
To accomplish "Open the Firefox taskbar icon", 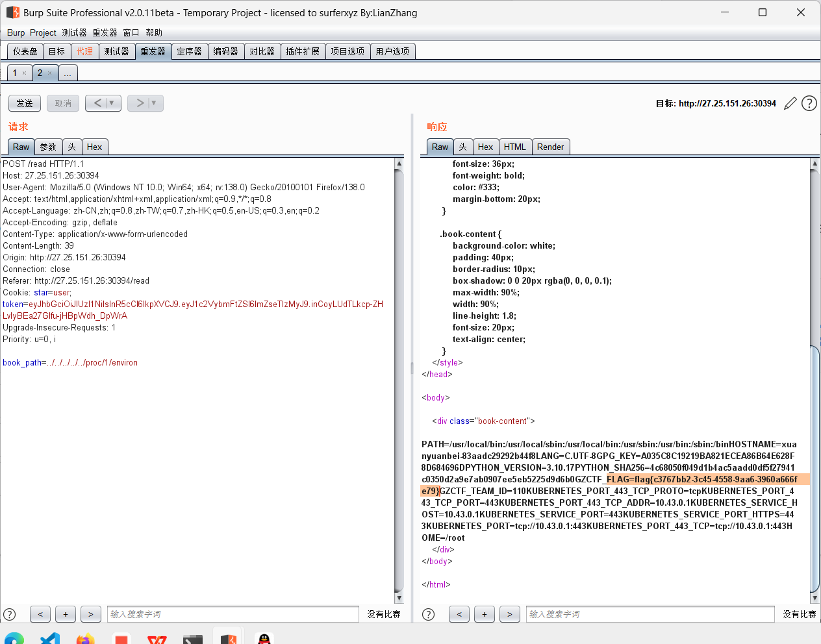I will pyautogui.click(x=85, y=639).
